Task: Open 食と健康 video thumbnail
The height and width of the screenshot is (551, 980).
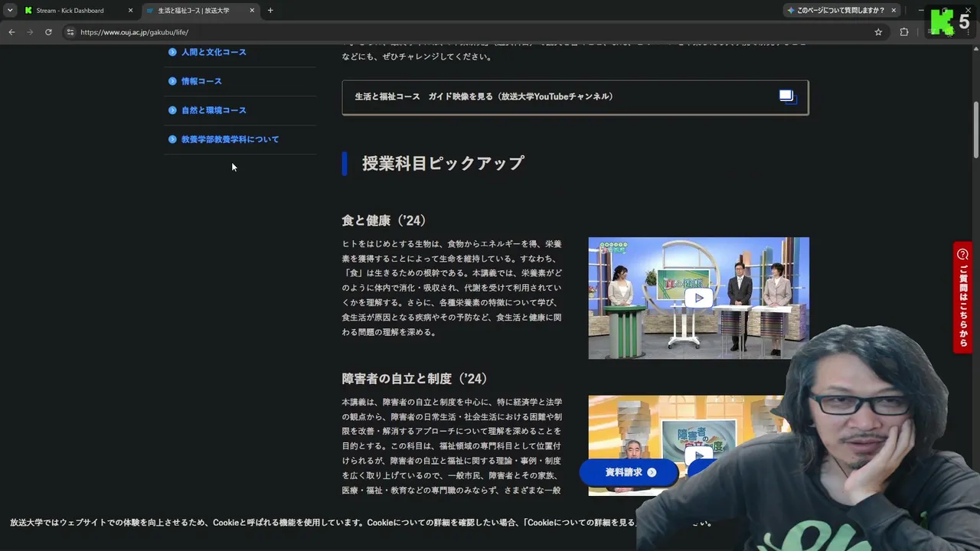Action: (698, 298)
